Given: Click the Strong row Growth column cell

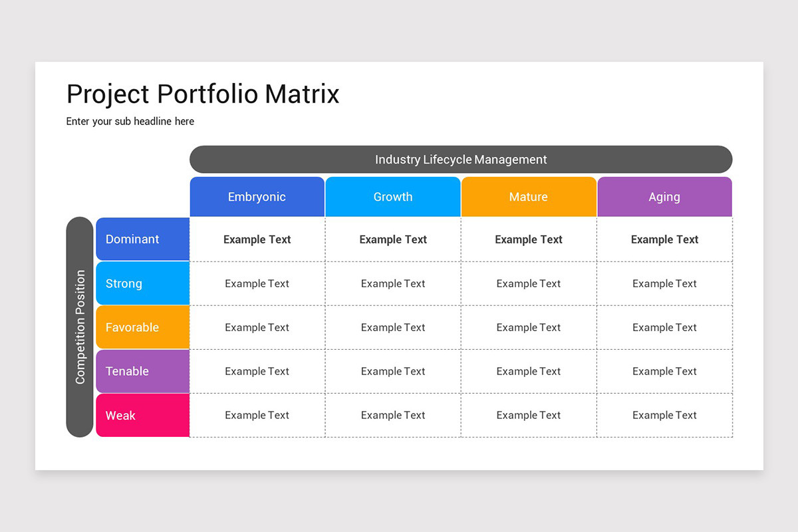Looking at the screenshot, I should click(x=393, y=283).
